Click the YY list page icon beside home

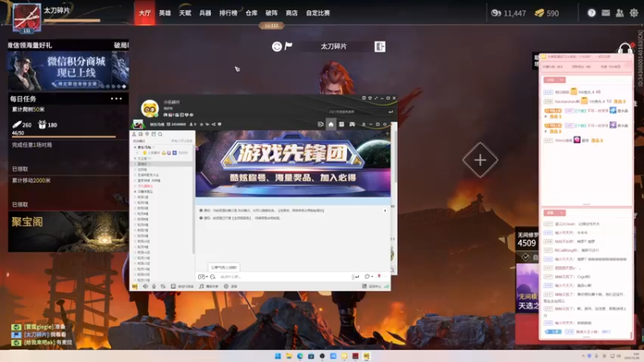click(341, 125)
